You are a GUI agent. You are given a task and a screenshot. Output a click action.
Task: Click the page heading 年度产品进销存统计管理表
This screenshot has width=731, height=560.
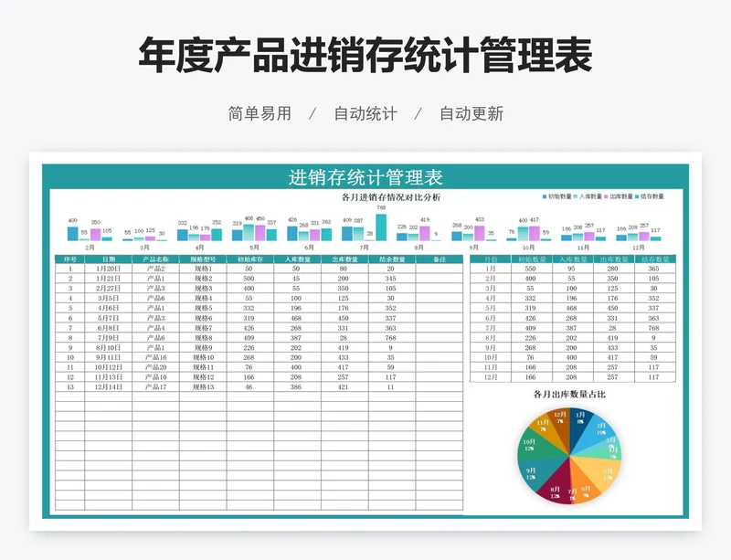(x=365, y=56)
